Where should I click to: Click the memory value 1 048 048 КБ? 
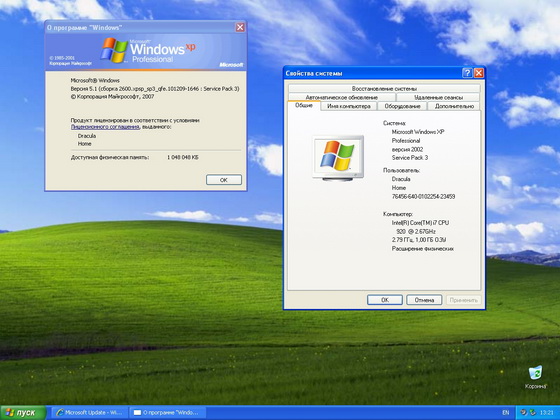182,157
